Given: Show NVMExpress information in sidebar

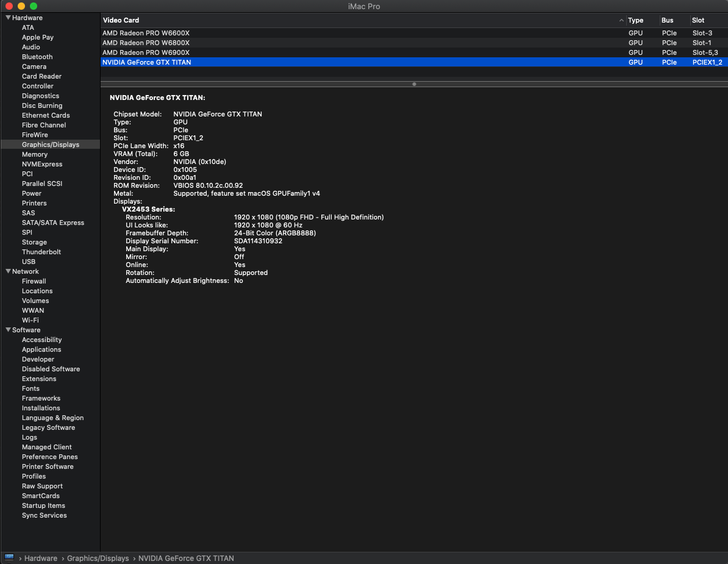Looking at the screenshot, I should [x=42, y=164].
